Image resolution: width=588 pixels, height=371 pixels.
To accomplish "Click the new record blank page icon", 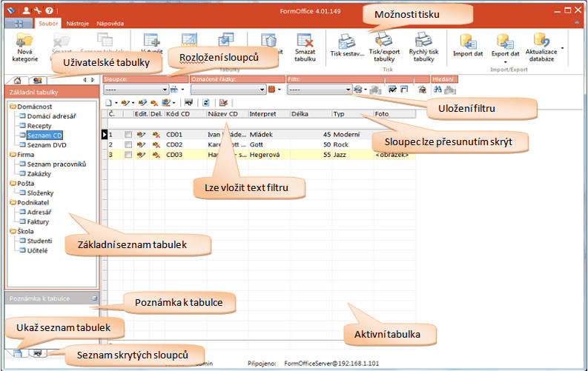I will click(108, 103).
